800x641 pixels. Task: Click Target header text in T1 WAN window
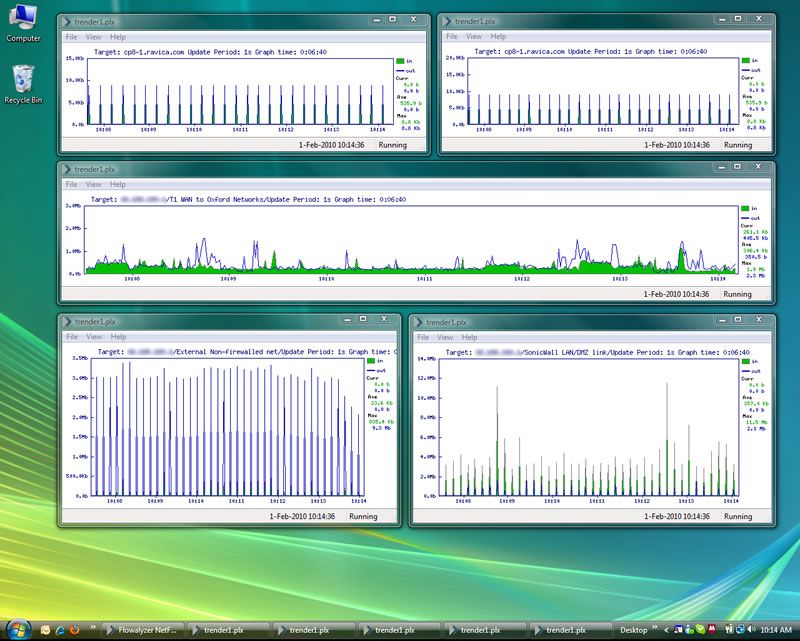coord(248,200)
